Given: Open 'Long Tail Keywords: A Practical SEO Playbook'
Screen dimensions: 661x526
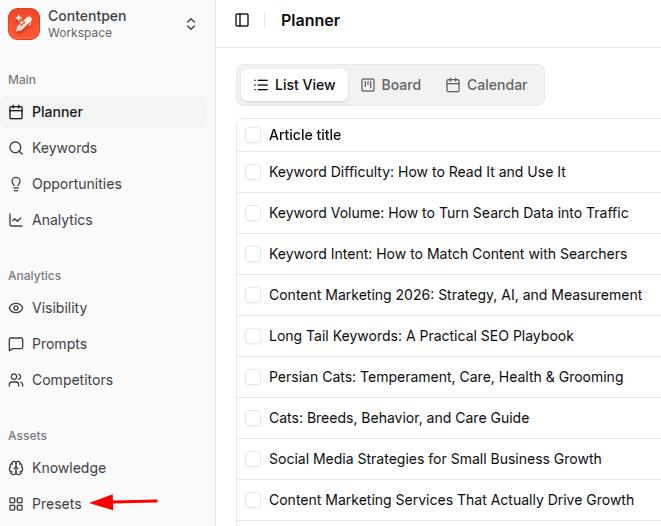Looking at the screenshot, I should pyautogui.click(x=421, y=336).
